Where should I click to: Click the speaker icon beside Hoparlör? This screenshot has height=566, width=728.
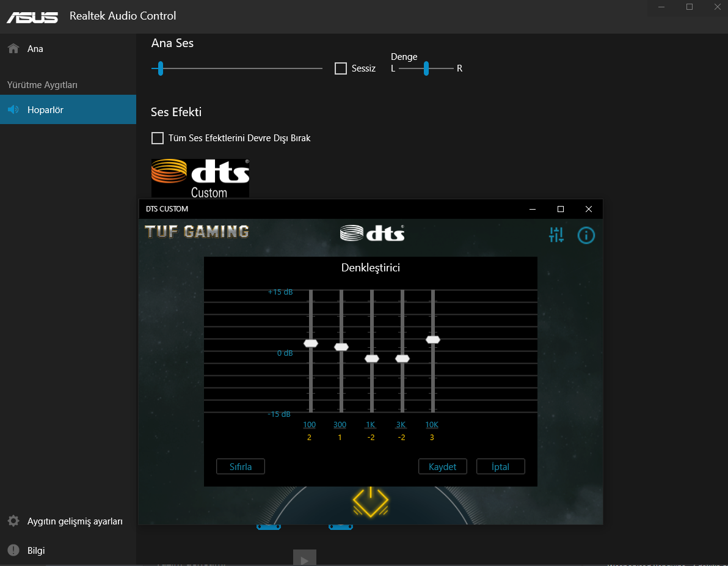point(13,109)
